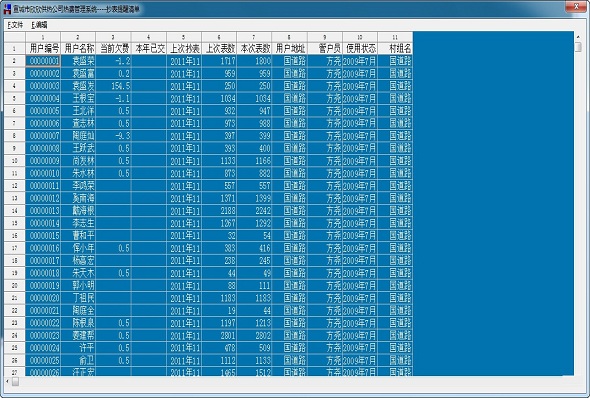Image resolution: width=590 pixels, height=398 pixels.
Task: Click the previous reading 1112
Action: point(219,360)
